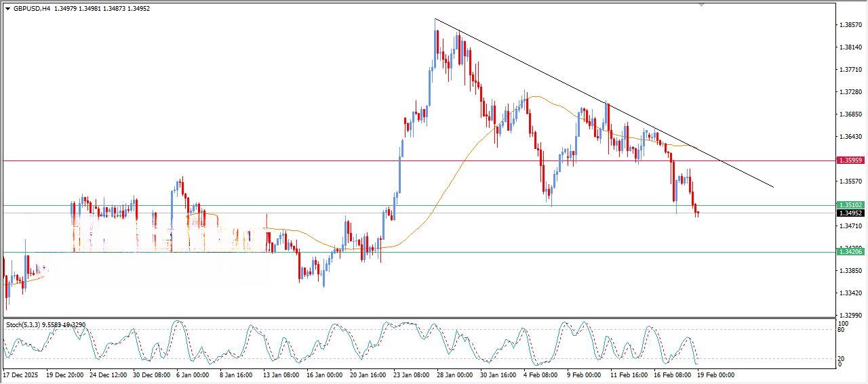
Task: Click the 1.37280 price axis label
Action: [x=850, y=91]
